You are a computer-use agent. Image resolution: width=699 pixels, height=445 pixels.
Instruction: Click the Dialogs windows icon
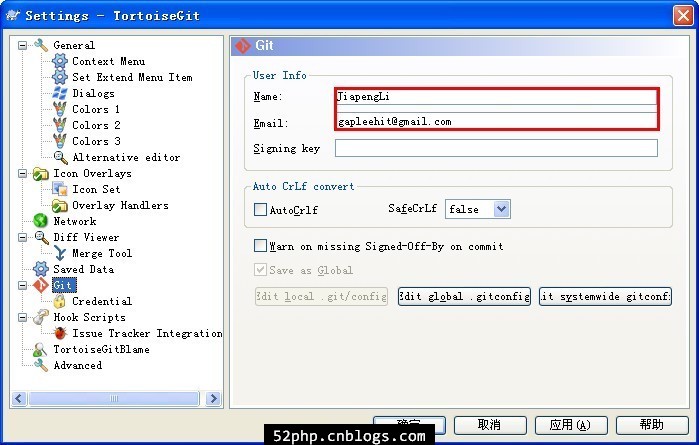(60, 93)
